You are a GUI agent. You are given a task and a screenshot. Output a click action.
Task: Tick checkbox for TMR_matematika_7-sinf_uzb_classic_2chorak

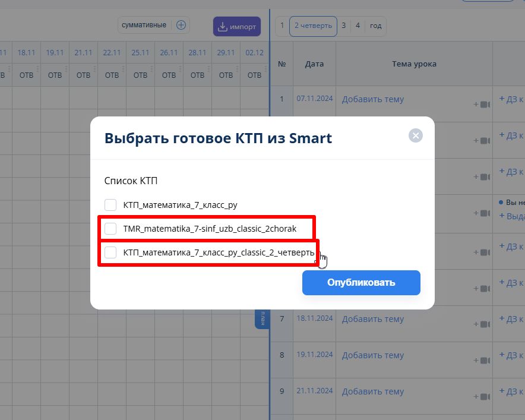(110, 229)
